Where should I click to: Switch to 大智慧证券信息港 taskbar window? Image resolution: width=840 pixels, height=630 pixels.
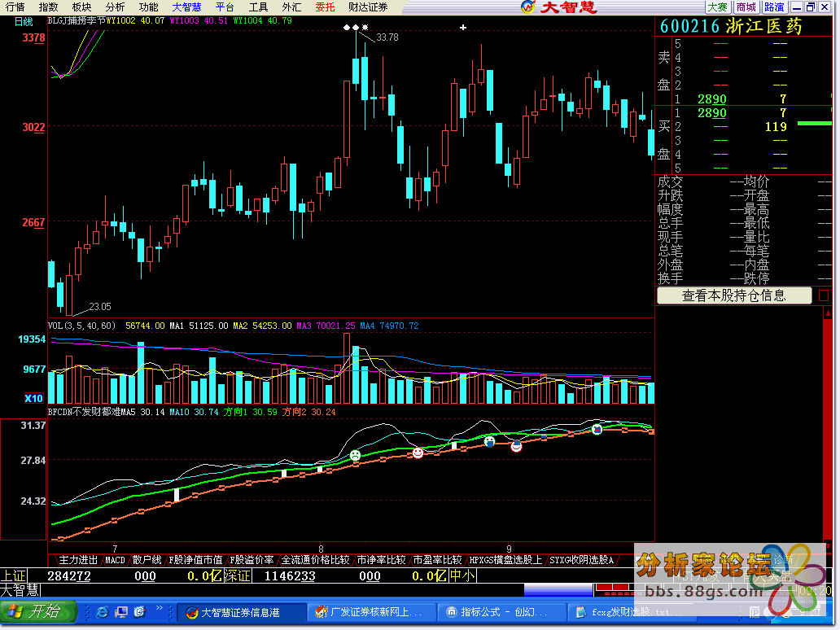242,612
